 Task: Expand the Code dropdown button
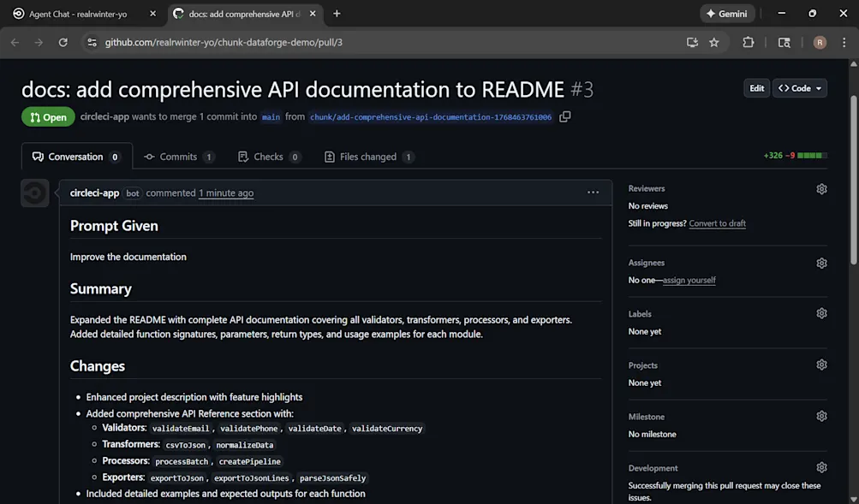[x=800, y=88]
